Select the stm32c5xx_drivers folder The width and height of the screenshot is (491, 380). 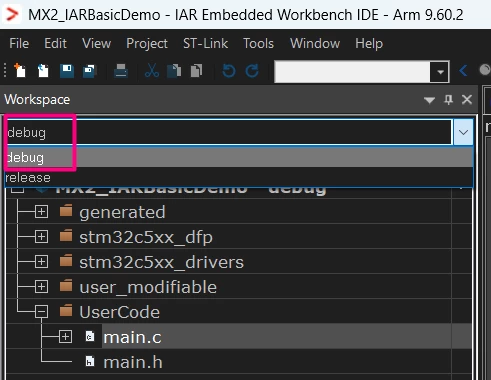tap(161, 262)
